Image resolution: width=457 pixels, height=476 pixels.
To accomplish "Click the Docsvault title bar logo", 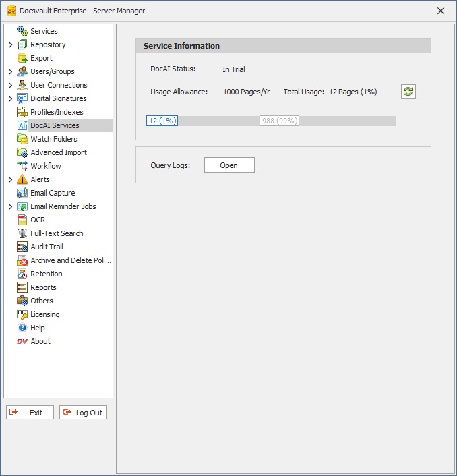I will (11, 11).
